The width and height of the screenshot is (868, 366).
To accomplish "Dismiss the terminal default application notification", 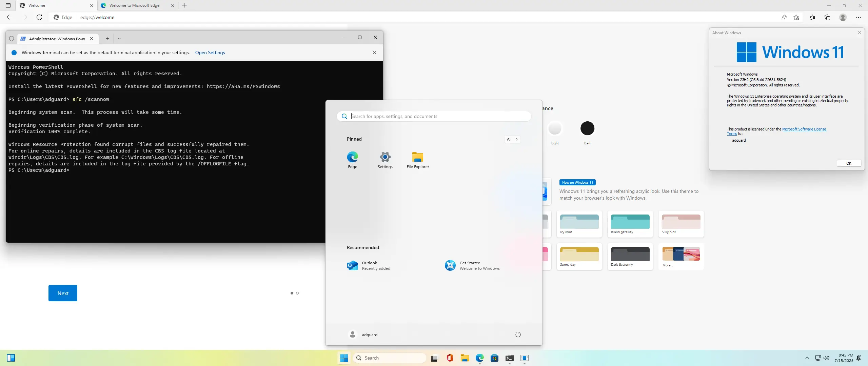I will (374, 53).
